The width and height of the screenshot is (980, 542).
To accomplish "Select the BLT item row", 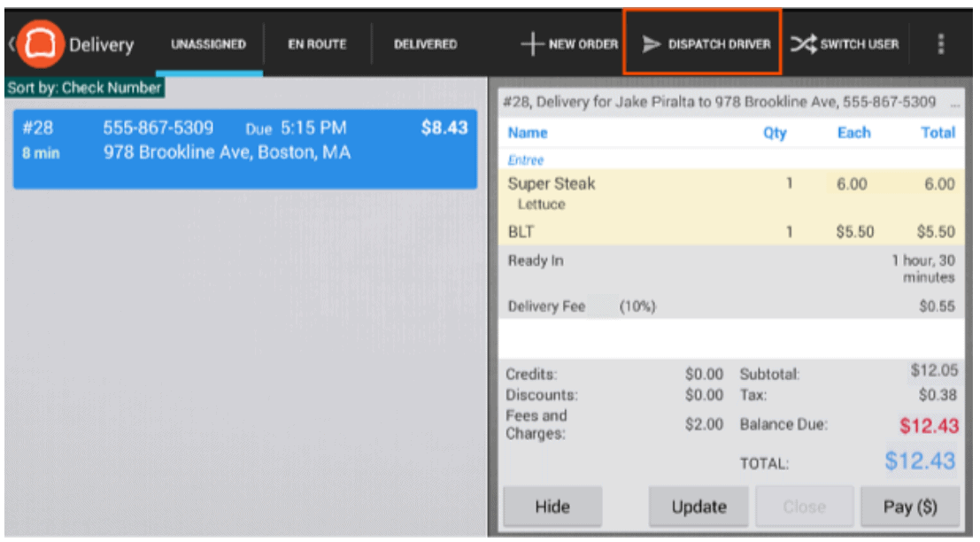I will click(x=730, y=232).
